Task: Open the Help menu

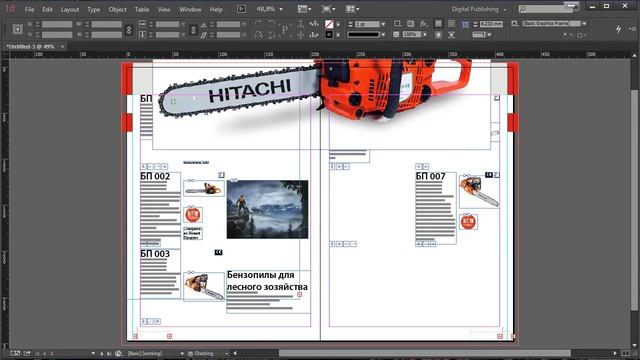Action: point(216,9)
